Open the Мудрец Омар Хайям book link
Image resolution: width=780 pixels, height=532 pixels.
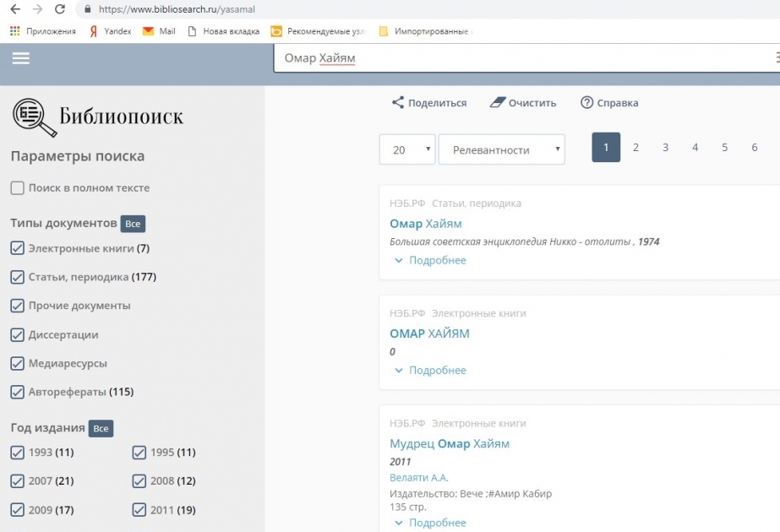(x=450, y=443)
